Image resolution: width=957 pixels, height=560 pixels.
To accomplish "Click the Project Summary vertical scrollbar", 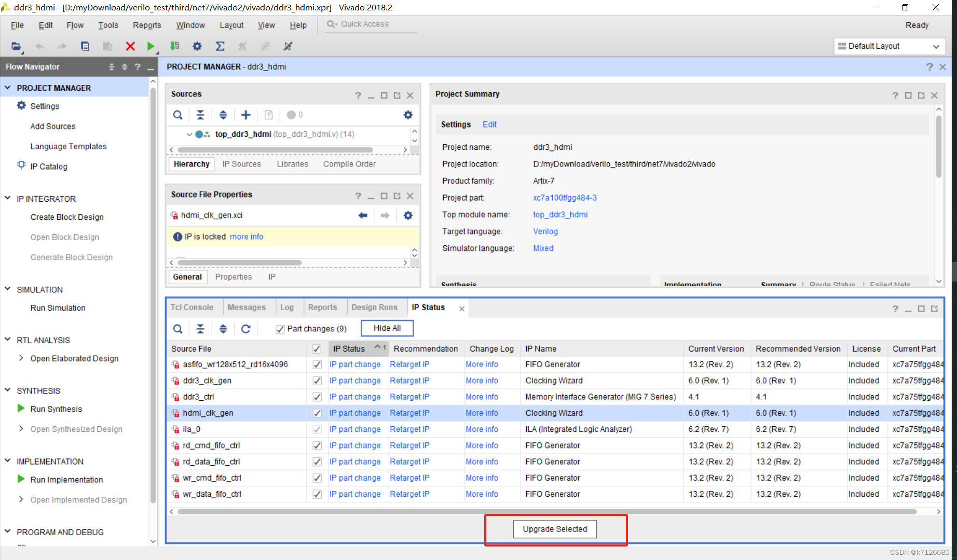I will (x=938, y=146).
